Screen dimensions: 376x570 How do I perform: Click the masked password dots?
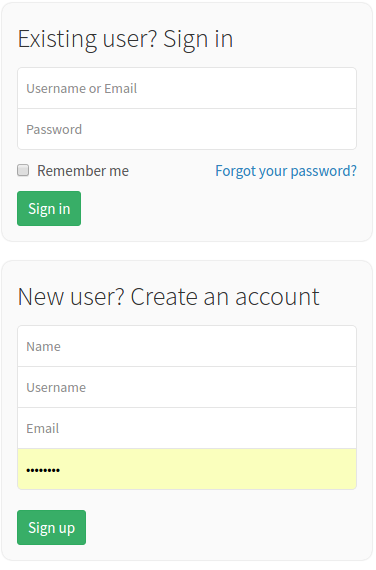[x=43, y=470]
